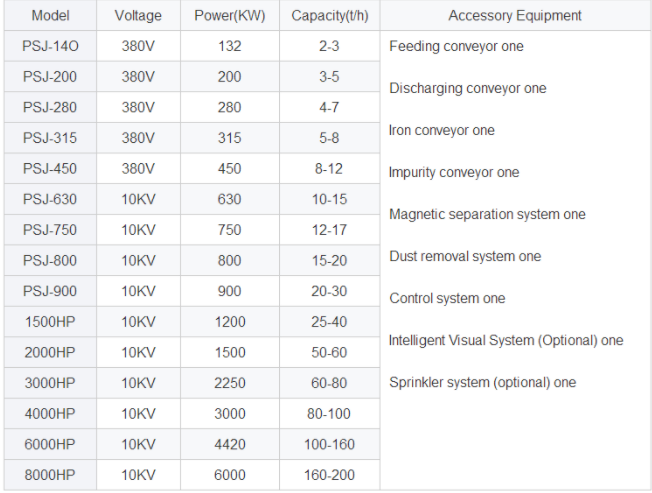Select Feeding conveyor one text
Image resolution: width=652 pixels, height=493 pixels.
click(x=456, y=46)
